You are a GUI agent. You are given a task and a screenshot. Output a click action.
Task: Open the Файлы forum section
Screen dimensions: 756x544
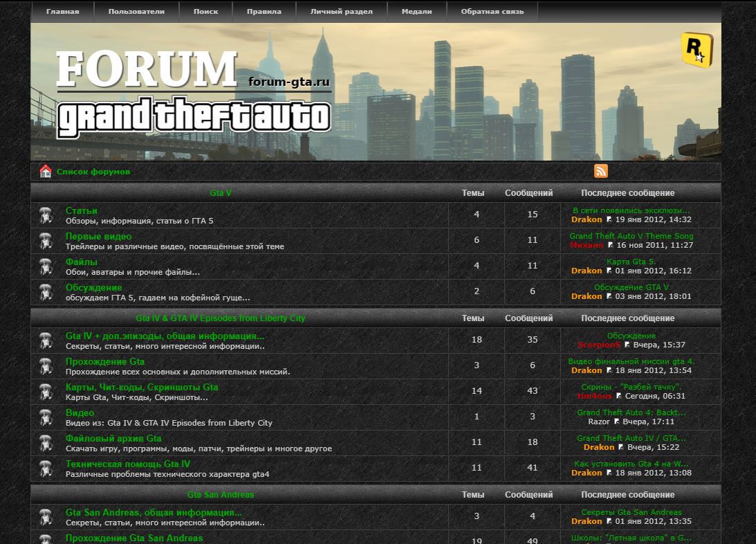(x=82, y=262)
